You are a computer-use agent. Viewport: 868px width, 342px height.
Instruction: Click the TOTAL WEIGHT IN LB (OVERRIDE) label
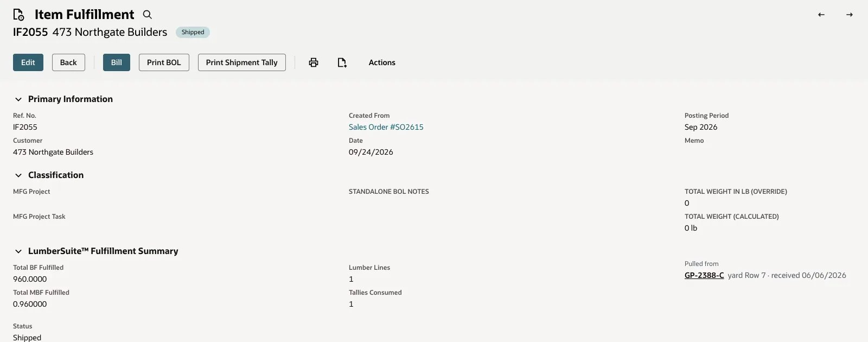tap(736, 192)
